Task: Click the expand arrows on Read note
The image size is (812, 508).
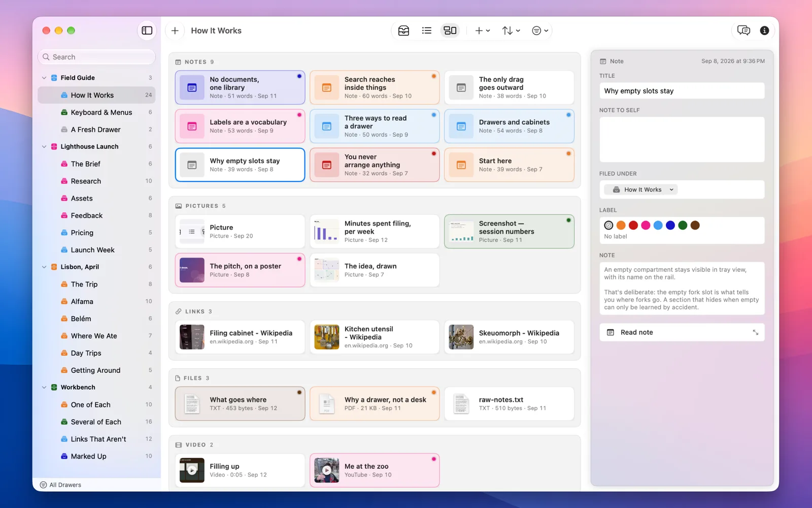Action: 755,332
